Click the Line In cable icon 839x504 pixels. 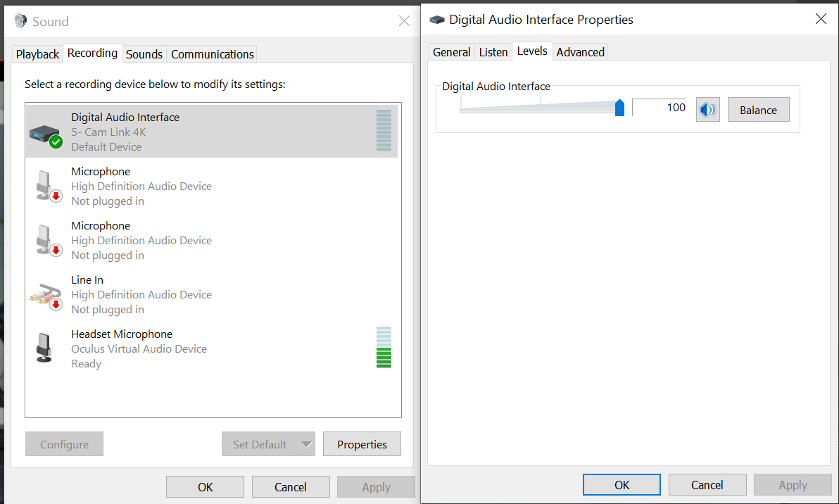pos(46,296)
